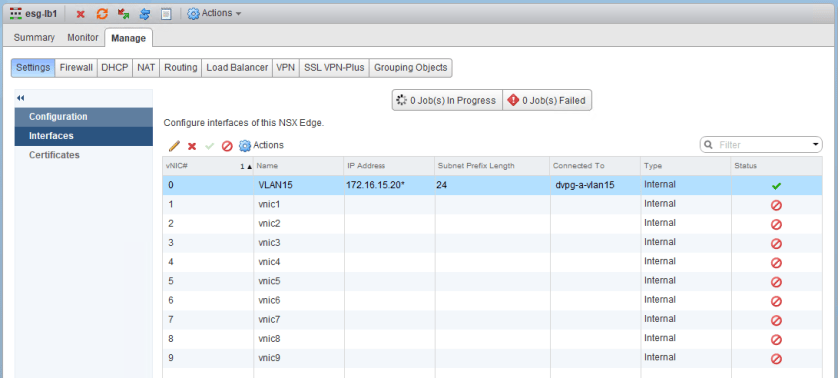Click the blue sync arrows icon in top toolbar

point(145,14)
